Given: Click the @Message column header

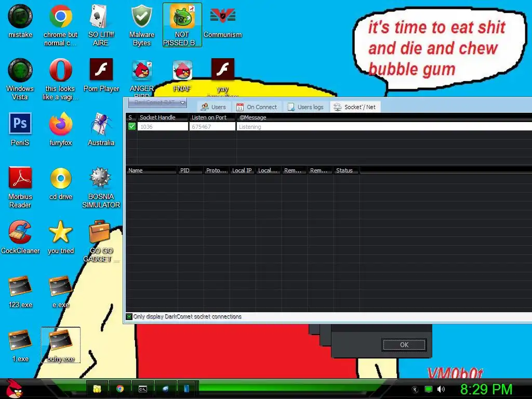Looking at the screenshot, I should [384, 117].
